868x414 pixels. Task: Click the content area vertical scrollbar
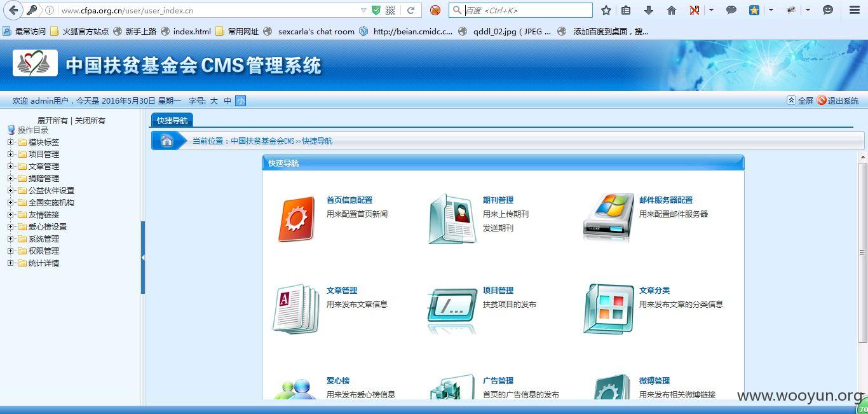click(x=863, y=252)
